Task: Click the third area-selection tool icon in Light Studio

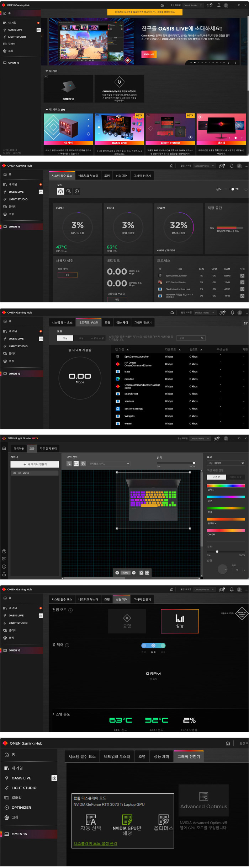Action: [83, 464]
